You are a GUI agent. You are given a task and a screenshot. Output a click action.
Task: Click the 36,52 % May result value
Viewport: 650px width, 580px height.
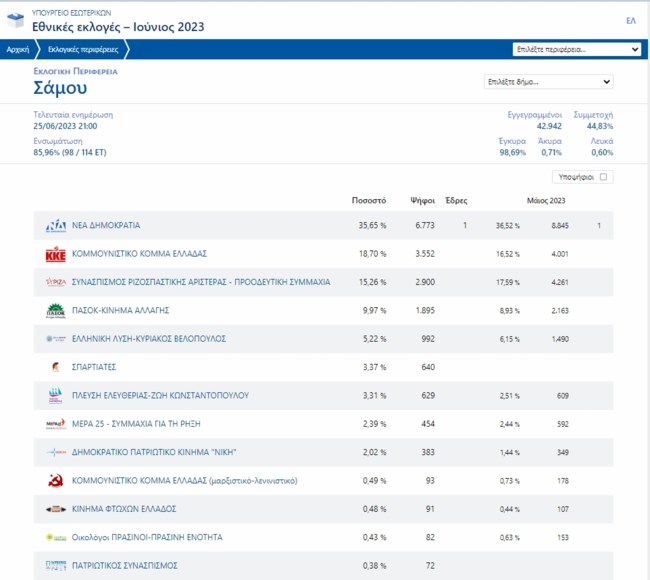pyautogui.click(x=508, y=226)
